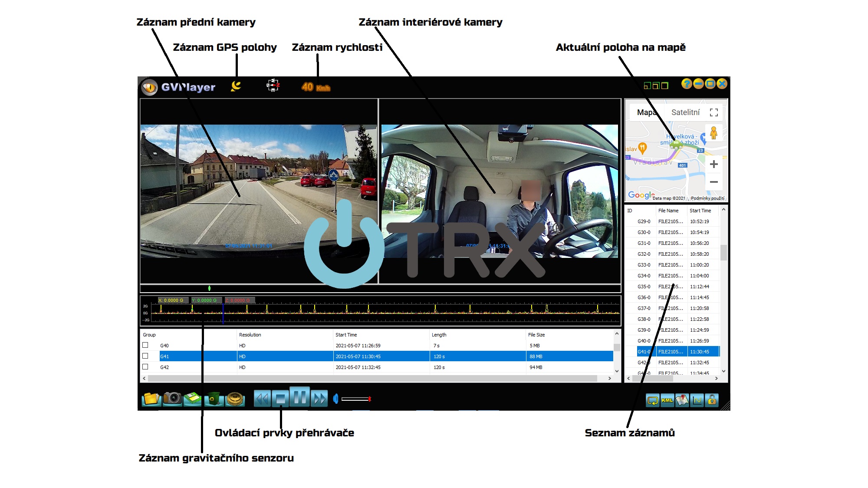The image size is (868, 488).
Task: Save the recording with the green floppy icon
Action: (193, 398)
